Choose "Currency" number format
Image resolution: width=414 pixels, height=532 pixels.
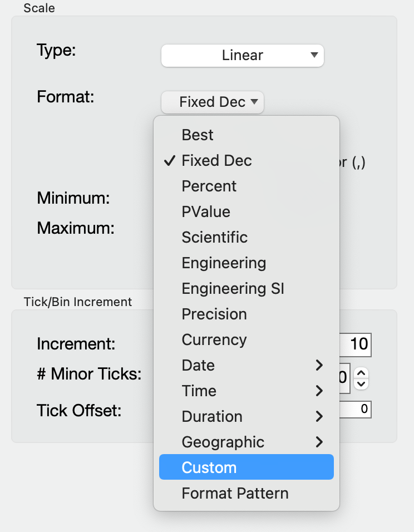tap(214, 339)
